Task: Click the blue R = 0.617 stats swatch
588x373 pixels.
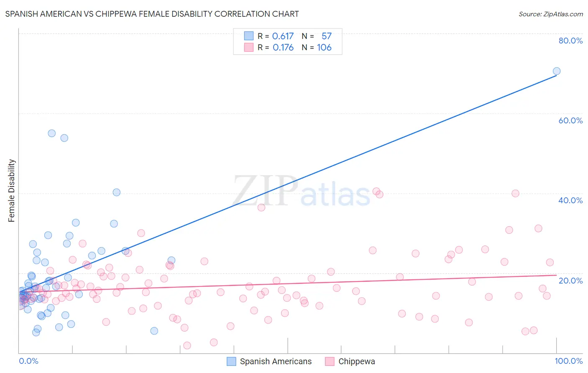Action: pyautogui.click(x=249, y=36)
